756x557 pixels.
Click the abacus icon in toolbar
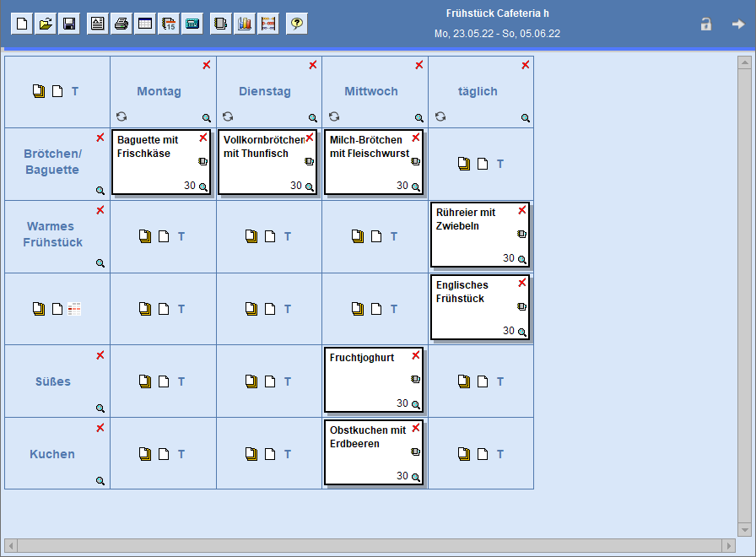click(x=268, y=24)
